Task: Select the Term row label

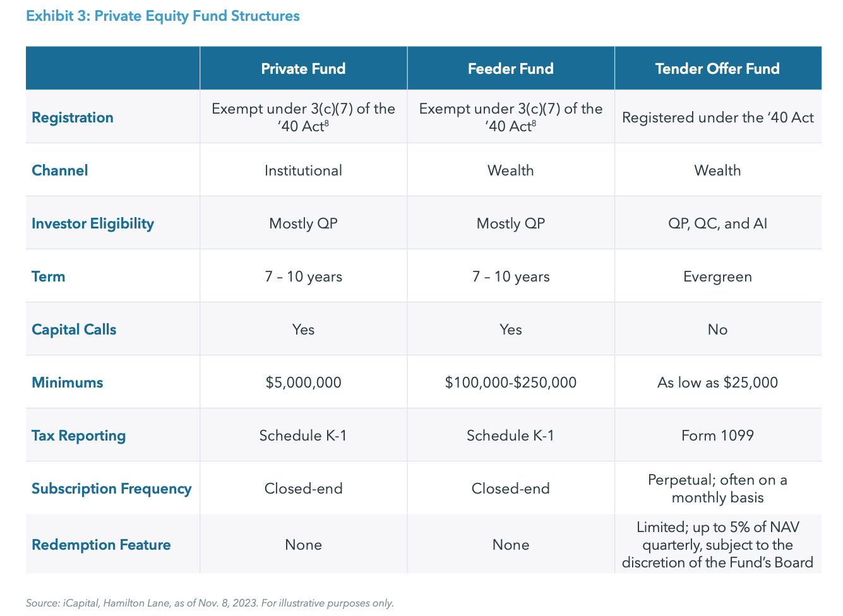Action: tap(49, 276)
